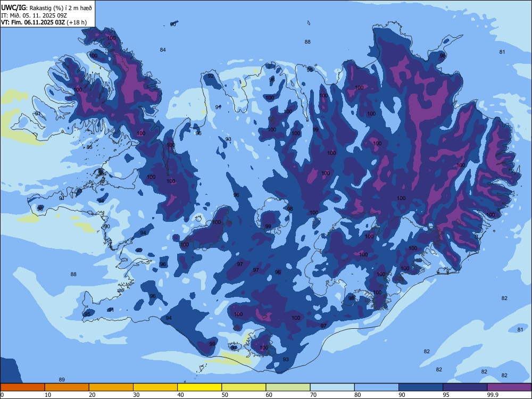Click the pale blue 70–80 legend swatch
The width and height of the screenshot is (532, 399).
(332, 387)
